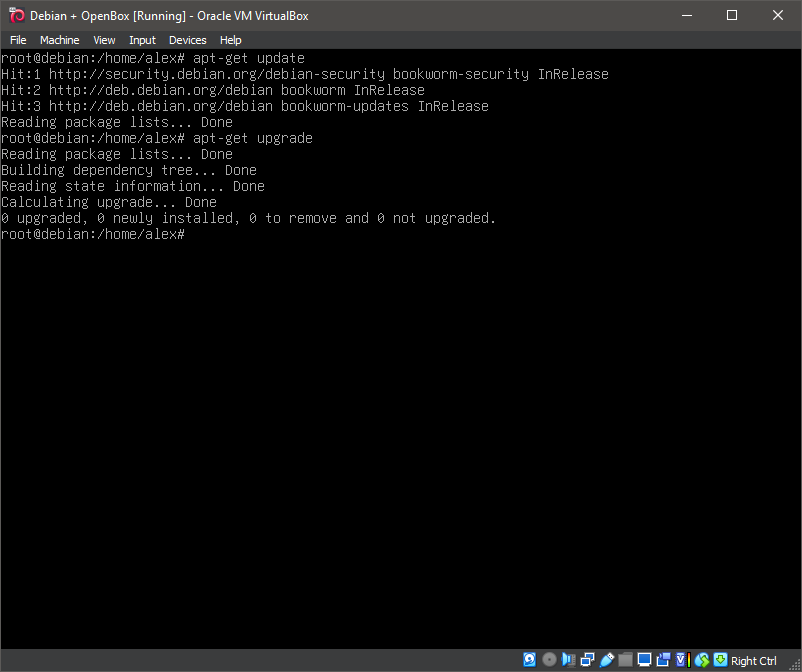Open the optical drive status icon

click(549, 660)
